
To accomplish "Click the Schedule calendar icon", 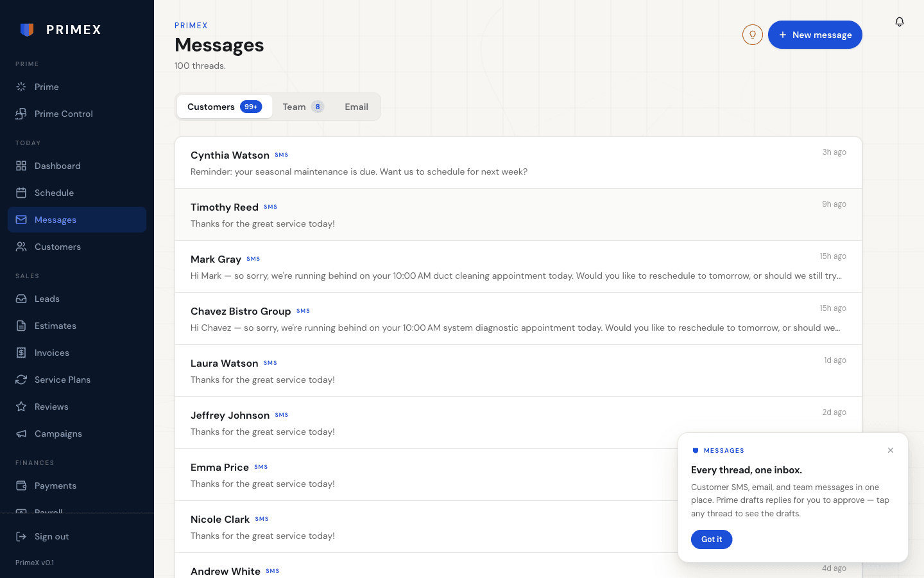I will tap(21, 193).
